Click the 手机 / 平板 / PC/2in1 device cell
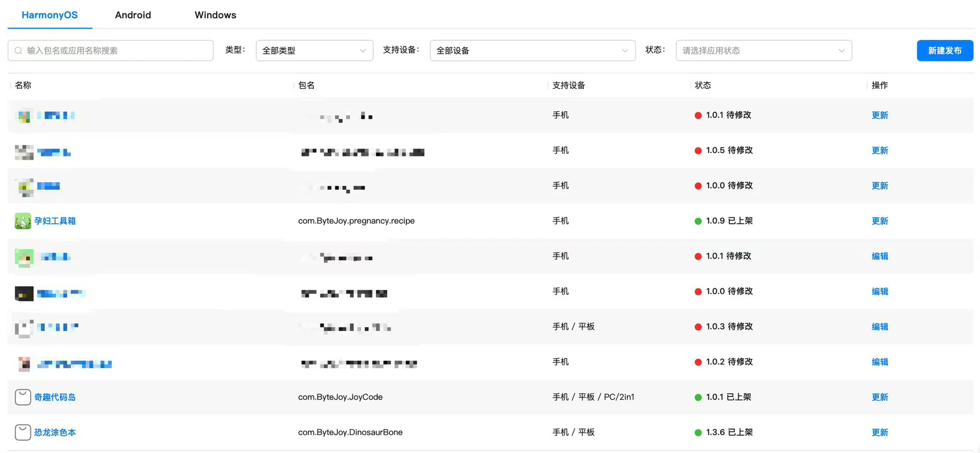This screenshot has width=980, height=453. 593,397
